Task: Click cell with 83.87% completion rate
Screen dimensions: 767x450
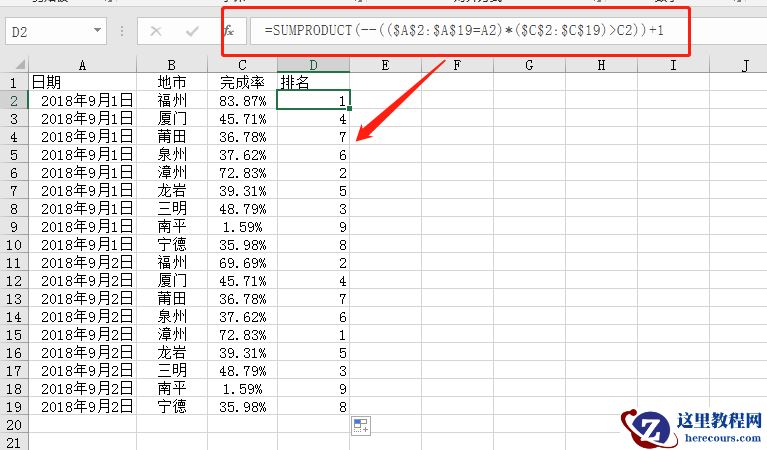Action: point(242,100)
